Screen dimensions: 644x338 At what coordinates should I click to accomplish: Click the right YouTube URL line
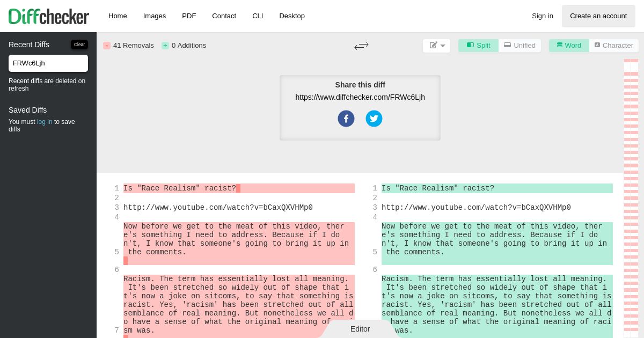[x=476, y=208]
